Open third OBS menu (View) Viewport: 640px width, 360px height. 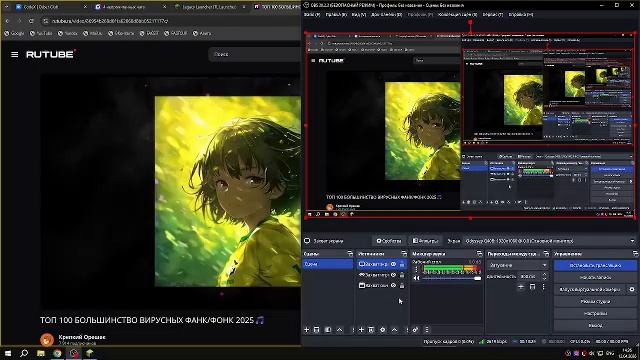point(358,14)
